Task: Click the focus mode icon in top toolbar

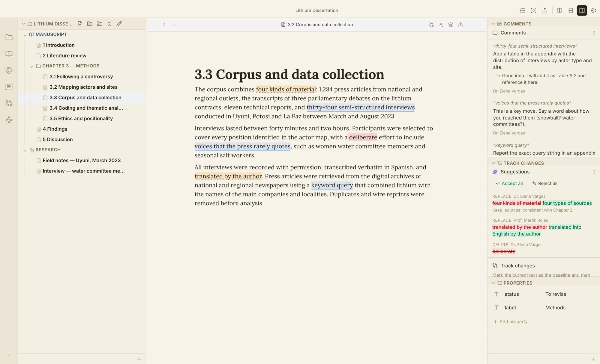Action: pos(533,10)
